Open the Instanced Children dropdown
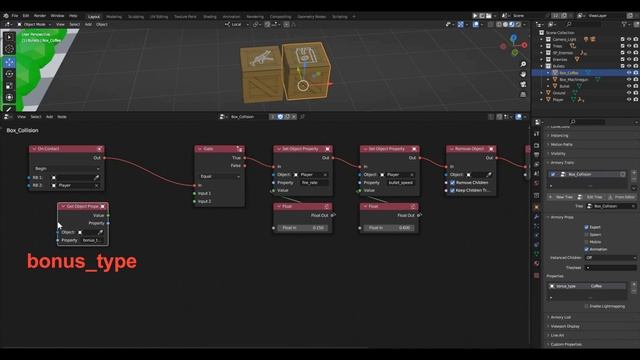This screenshot has height=360, width=640. tap(611, 258)
